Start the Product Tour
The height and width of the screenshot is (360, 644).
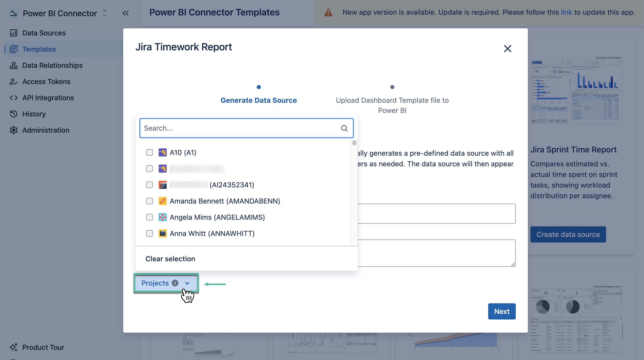(43, 347)
